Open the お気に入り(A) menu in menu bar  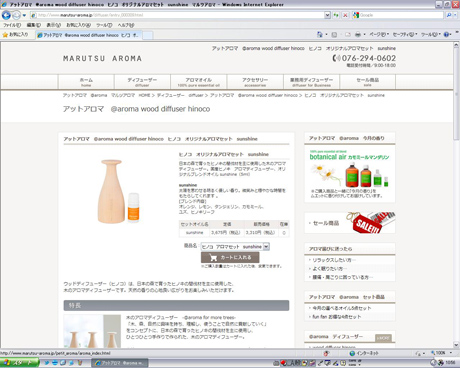78,25
